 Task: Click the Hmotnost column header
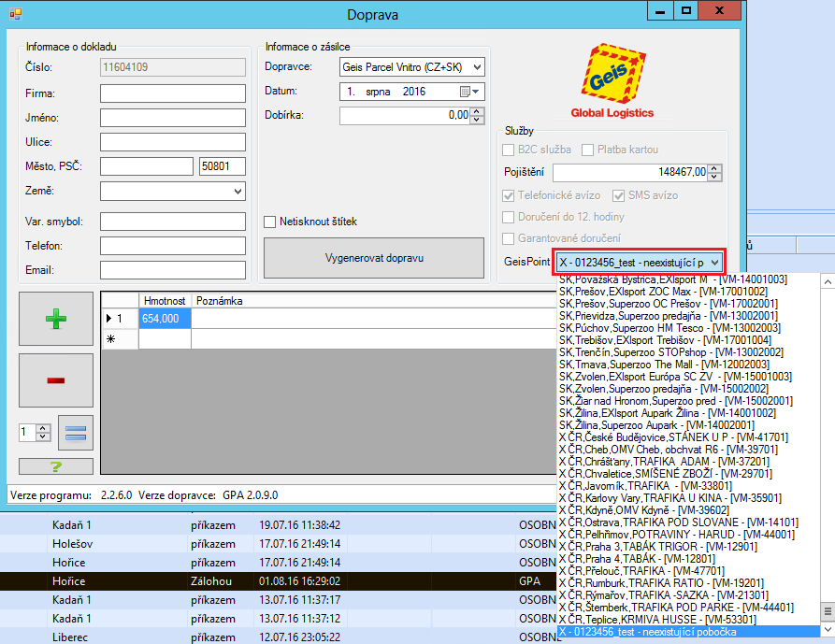(165, 301)
